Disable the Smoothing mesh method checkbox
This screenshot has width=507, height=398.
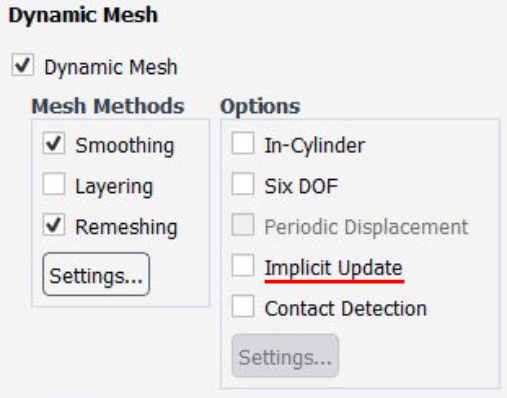pyautogui.click(x=54, y=143)
